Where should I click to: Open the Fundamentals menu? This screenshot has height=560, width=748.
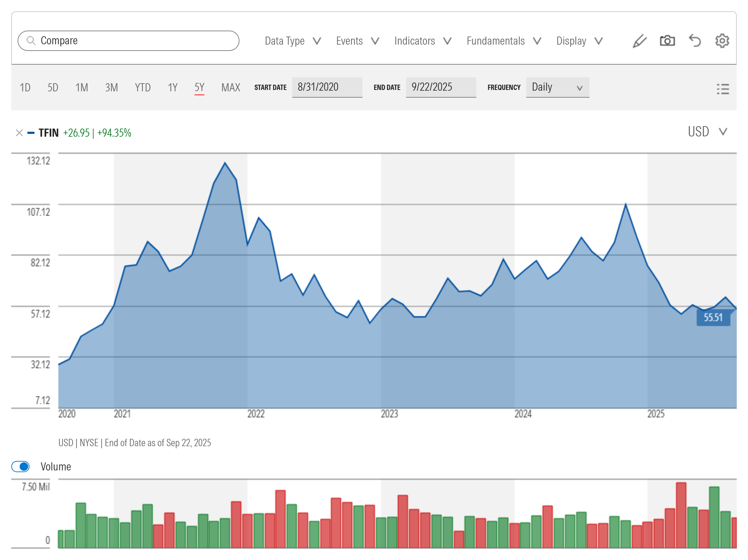pyautogui.click(x=503, y=41)
